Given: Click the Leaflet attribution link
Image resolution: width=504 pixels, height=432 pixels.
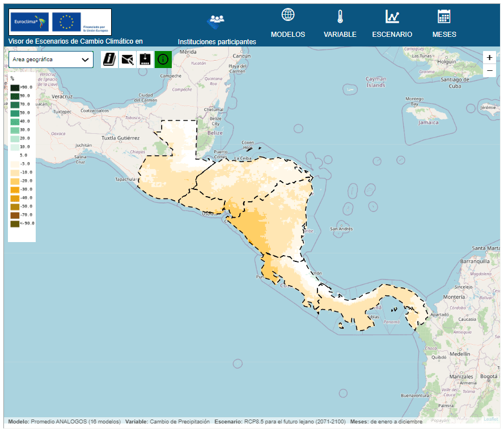Looking at the screenshot, I should (x=491, y=420).
